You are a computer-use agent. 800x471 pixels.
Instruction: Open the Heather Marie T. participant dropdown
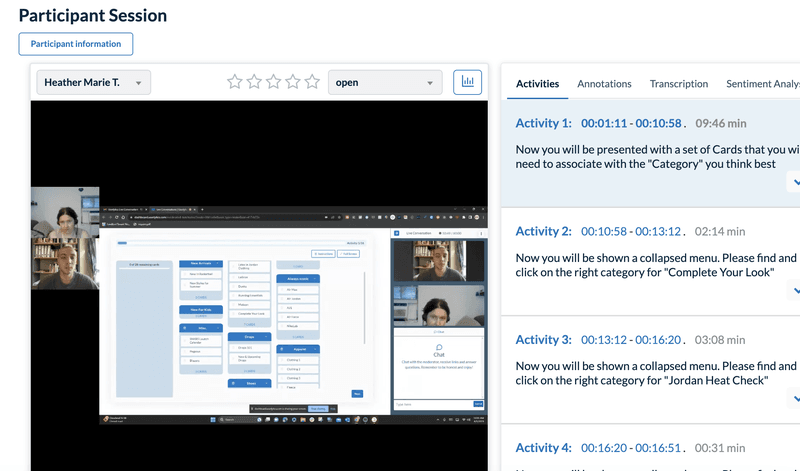[93, 83]
